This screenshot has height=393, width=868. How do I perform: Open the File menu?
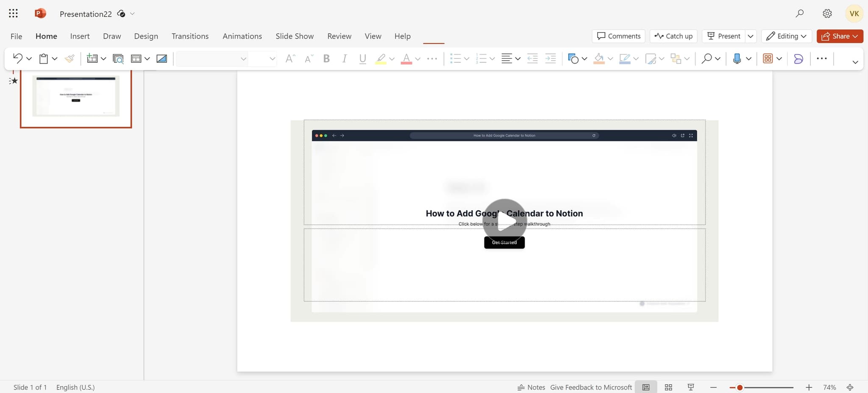coord(16,36)
